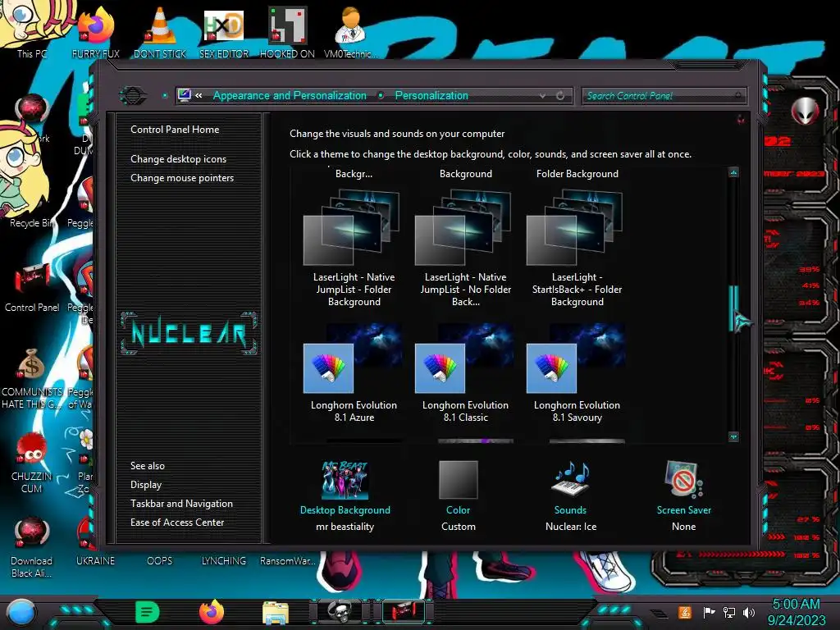Open File Explorer from the taskbar
This screenshot has width=840, height=630.
[276, 612]
